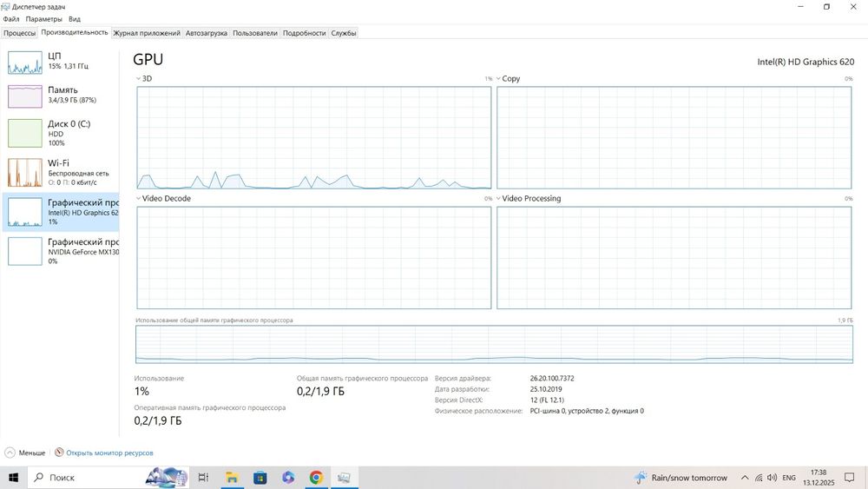Image resolution: width=868 pixels, height=489 pixels.
Task: Click the resource monitor icon near the link
Action: pos(59,453)
